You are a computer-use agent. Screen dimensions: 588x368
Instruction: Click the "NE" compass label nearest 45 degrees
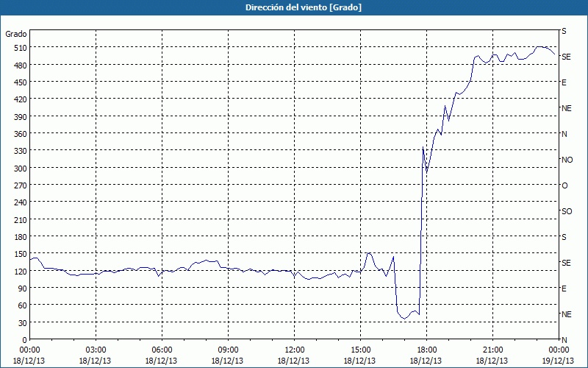(x=566, y=314)
